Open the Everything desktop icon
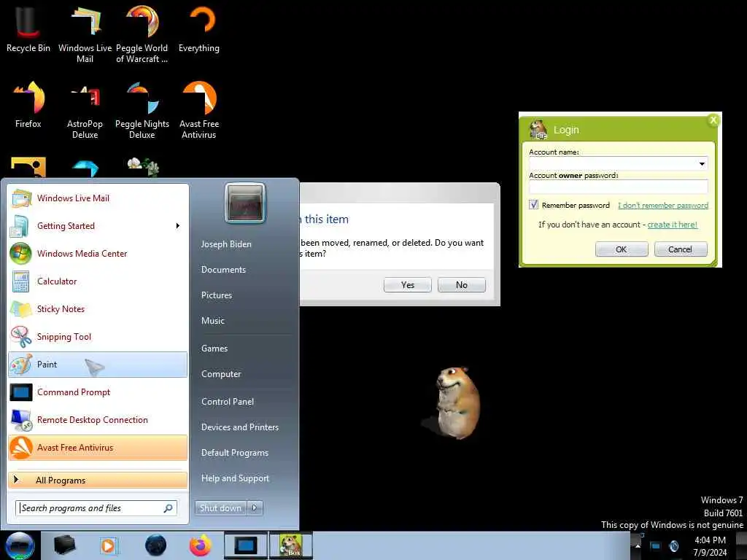 click(199, 29)
